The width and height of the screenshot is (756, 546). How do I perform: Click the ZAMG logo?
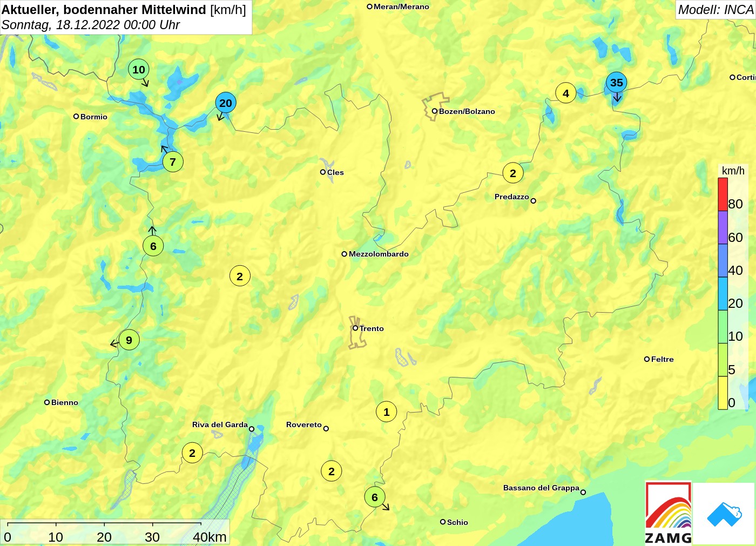point(669,513)
